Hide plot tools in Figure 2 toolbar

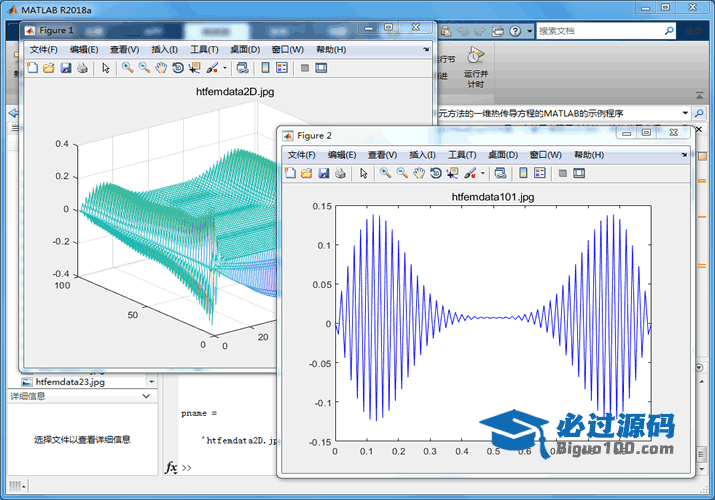[x=563, y=173]
